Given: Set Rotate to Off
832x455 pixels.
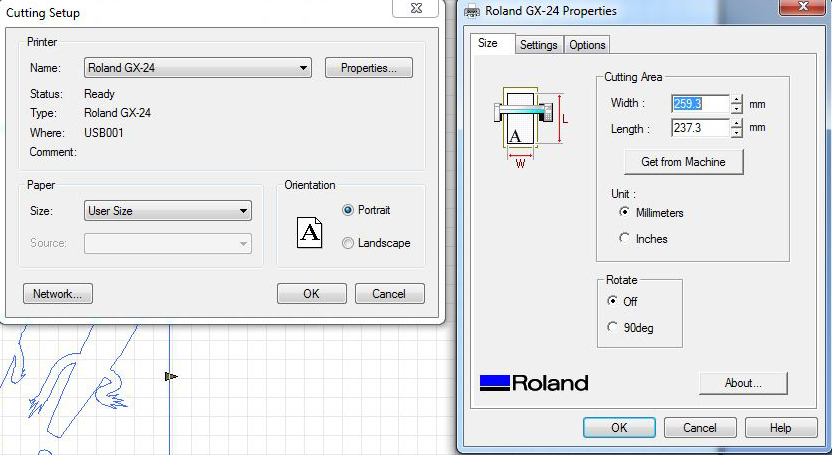Looking at the screenshot, I should (622, 301).
